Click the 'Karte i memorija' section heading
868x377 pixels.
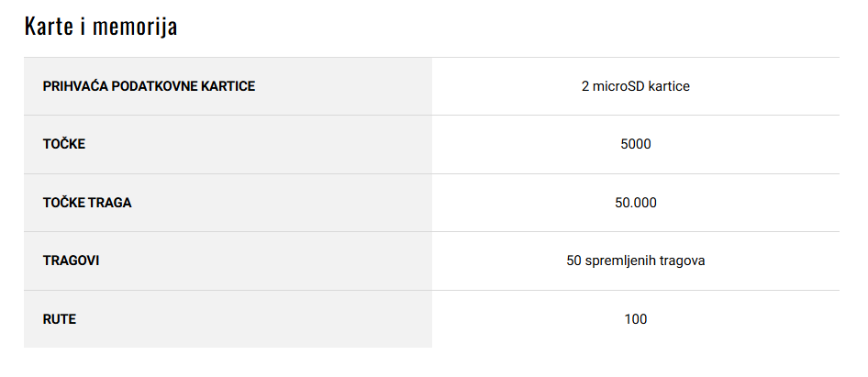[101, 27]
